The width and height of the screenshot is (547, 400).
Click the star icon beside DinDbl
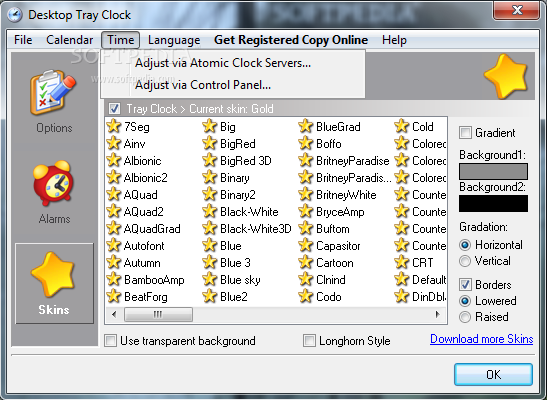401,296
